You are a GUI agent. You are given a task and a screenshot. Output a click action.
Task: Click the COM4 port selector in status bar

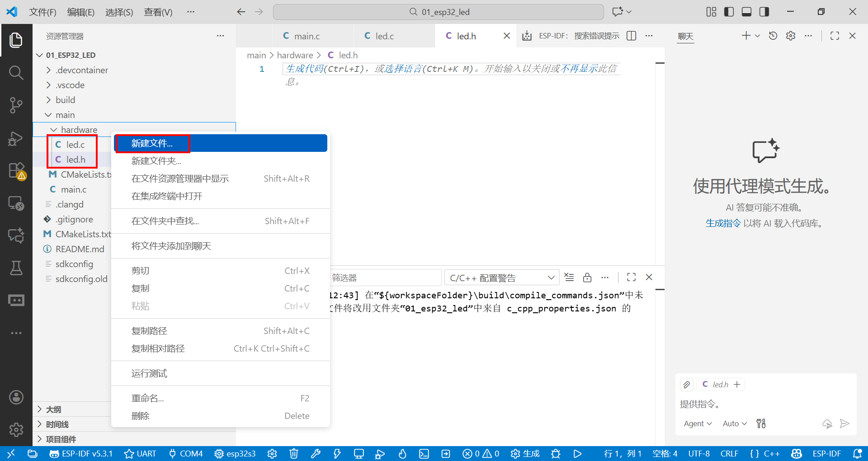point(186,454)
